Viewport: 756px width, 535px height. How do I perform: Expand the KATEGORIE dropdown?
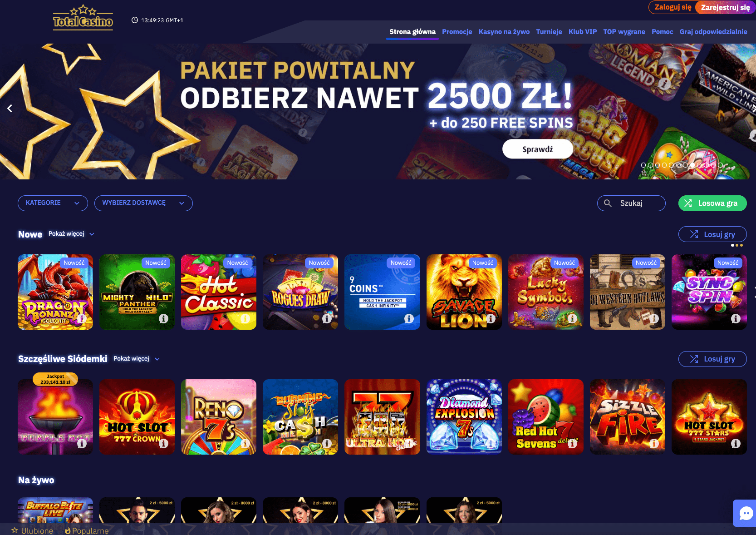point(53,203)
